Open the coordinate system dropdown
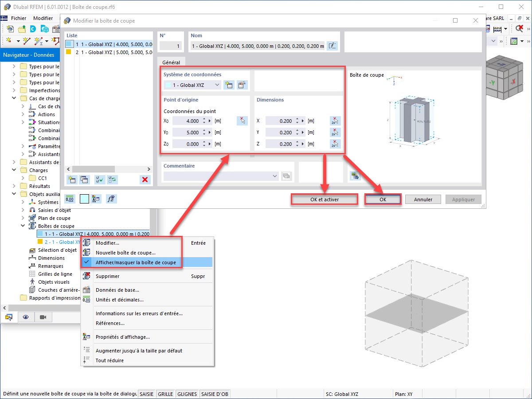This screenshot has width=532, height=399. (192, 85)
